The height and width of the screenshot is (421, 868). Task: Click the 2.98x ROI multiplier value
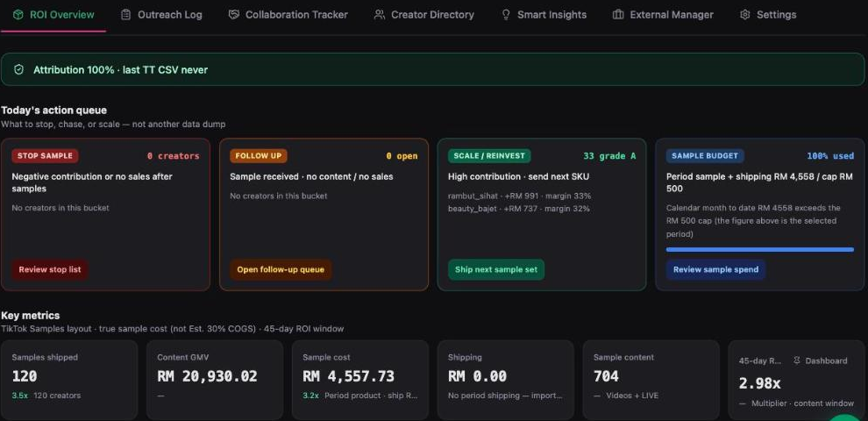(759, 383)
